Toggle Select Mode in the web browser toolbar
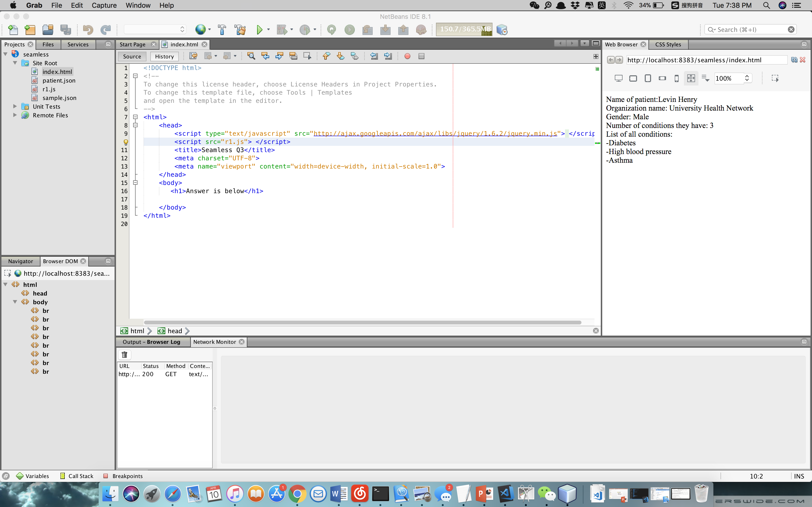 [x=775, y=78]
